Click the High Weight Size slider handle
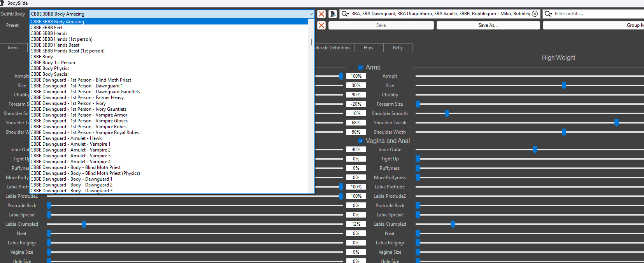Viewport: 644px width, 263px height. 564,85
